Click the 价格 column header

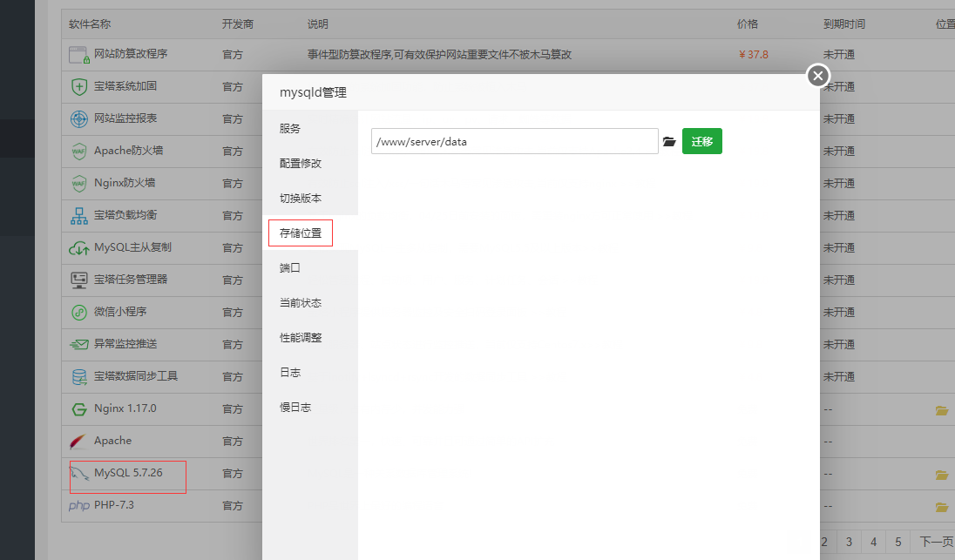748,24
